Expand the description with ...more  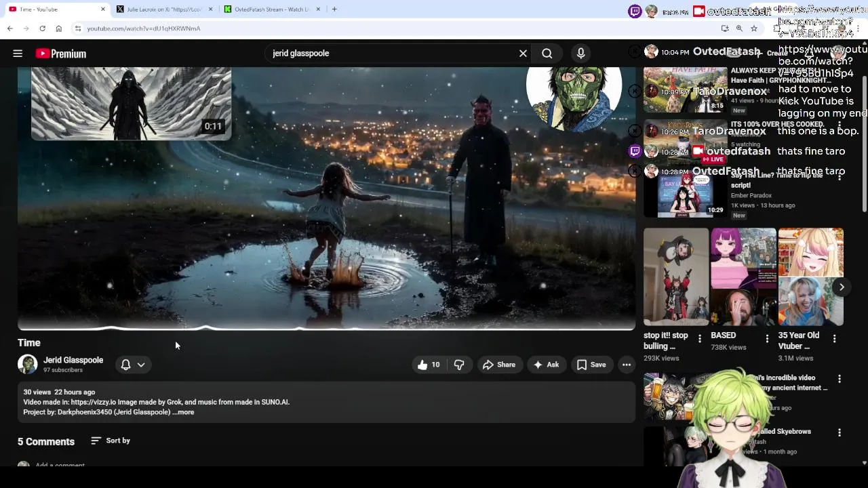click(x=183, y=412)
